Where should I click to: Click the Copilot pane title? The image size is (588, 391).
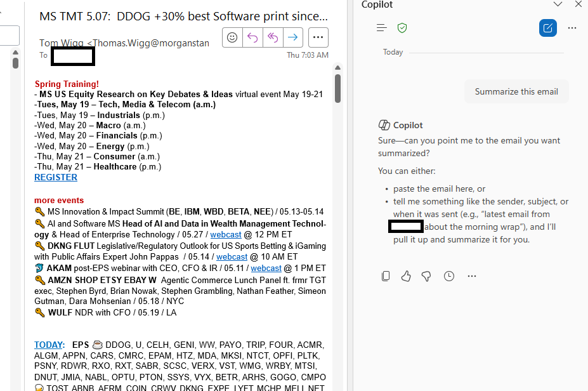click(x=377, y=4)
